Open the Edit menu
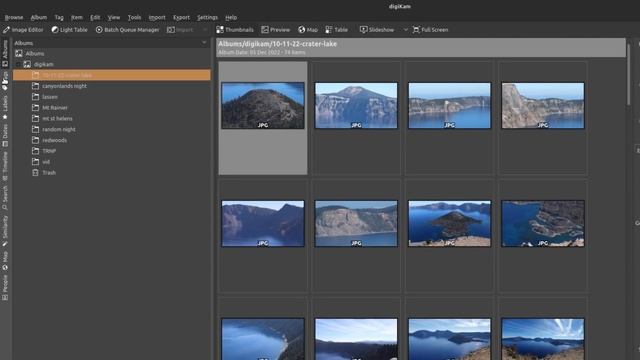The image size is (640, 360). (x=95, y=18)
